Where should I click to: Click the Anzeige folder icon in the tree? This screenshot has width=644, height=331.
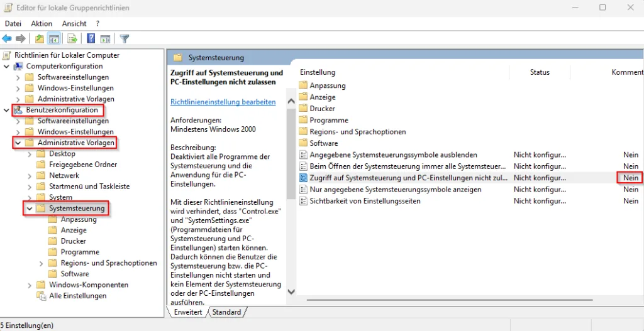click(x=53, y=230)
